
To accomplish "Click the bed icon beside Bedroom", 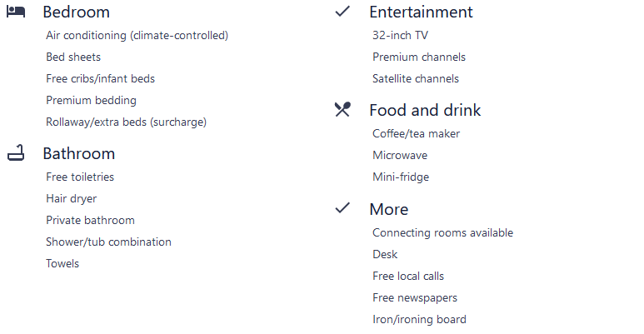I will tap(15, 12).
